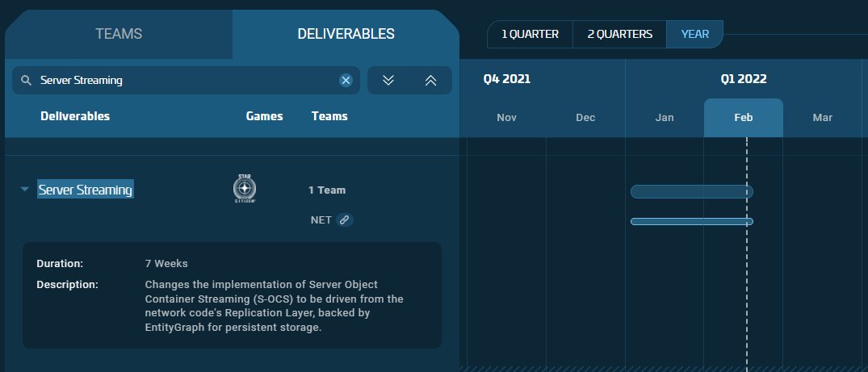Click the NET team name

pos(321,219)
